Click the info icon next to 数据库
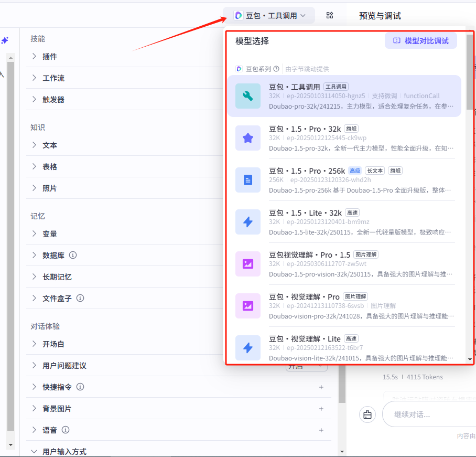This screenshot has height=457, width=476. pos(73,256)
